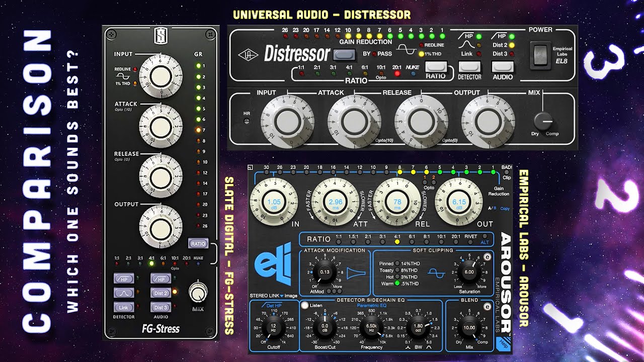
Task: Click the Distressor 1:1 ratio LED
Action: (301, 73)
